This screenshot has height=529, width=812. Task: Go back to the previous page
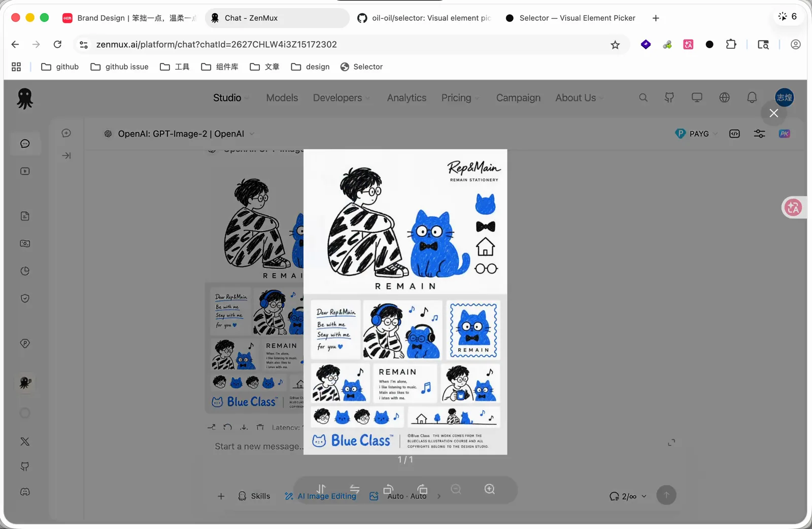[15, 45]
